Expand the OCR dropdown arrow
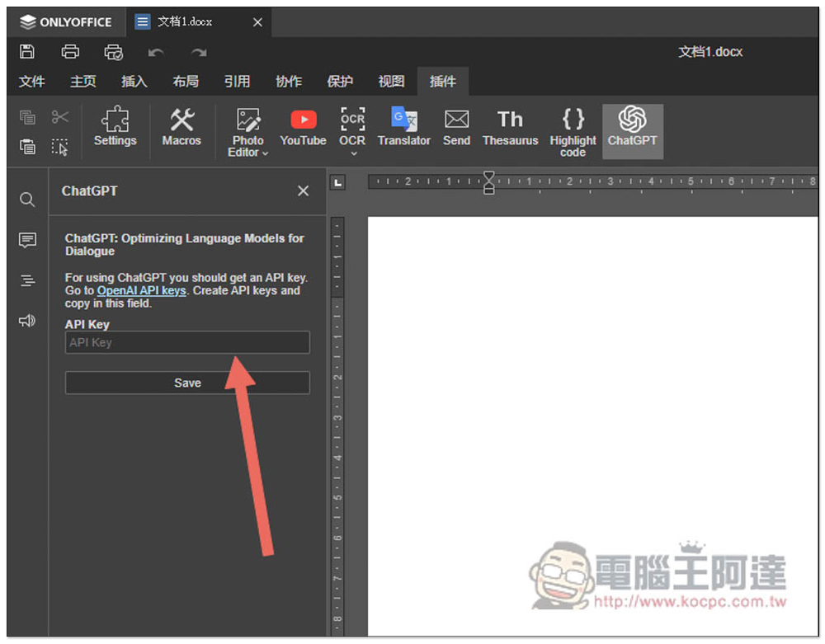The image size is (825, 644). point(354,153)
